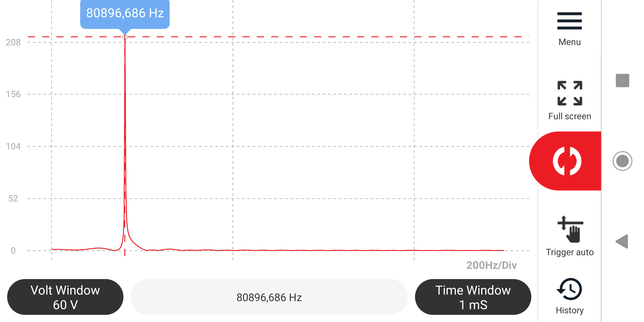Open the hamburger Menu icon
The image size is (644, 322).
click(x=569, y=21)
